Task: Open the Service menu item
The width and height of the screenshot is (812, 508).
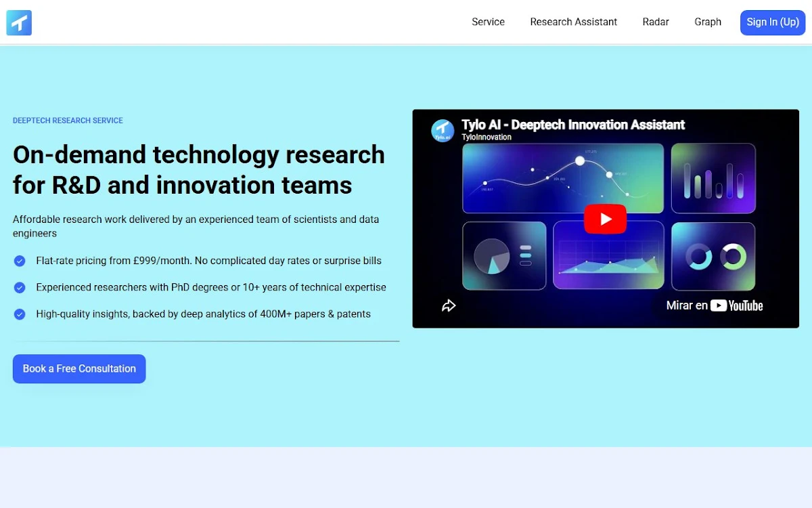Action: coord(488,22)
